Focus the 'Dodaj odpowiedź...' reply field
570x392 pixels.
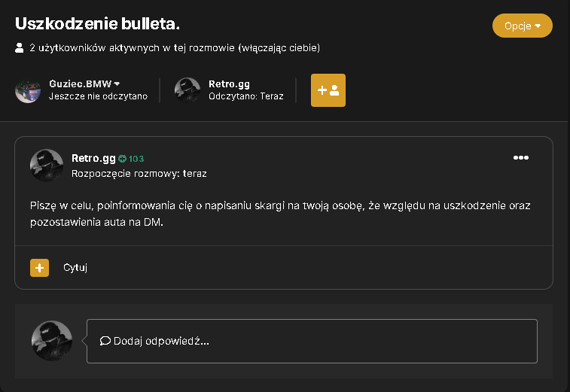[x=312, y=341]
